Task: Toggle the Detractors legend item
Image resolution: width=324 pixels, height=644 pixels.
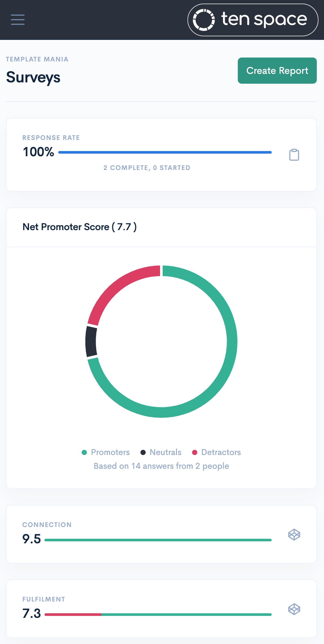Action: 216,452
